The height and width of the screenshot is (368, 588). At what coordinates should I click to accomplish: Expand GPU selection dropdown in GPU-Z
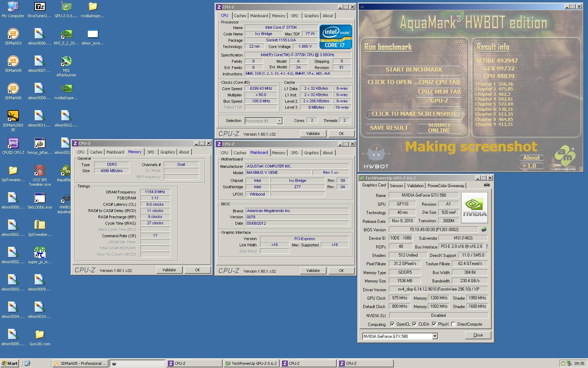(x=435, y=336)
